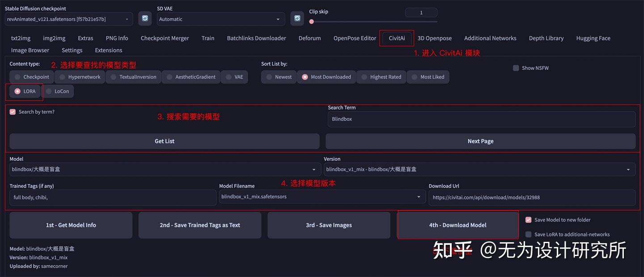Screen dimensions: 644x277
Task: Go to the Train tab
Action: (208, 38)
